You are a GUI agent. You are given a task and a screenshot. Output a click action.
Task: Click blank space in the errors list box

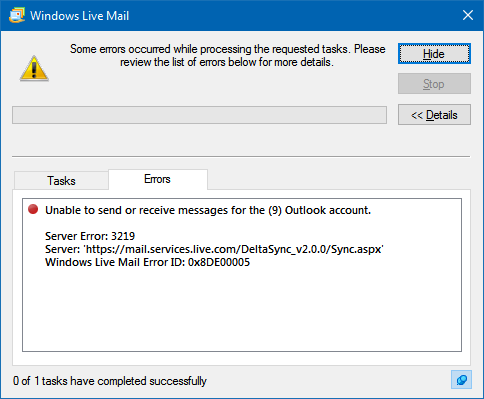[x=242, y=310]
